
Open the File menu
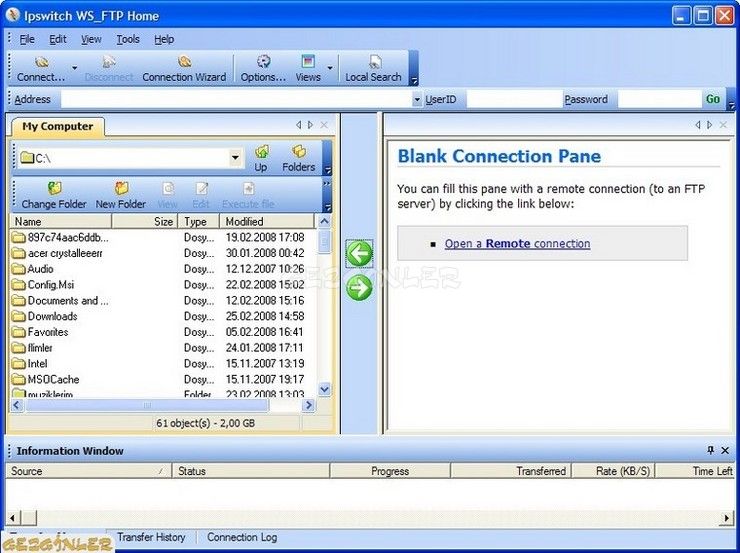tap(27, 39)
